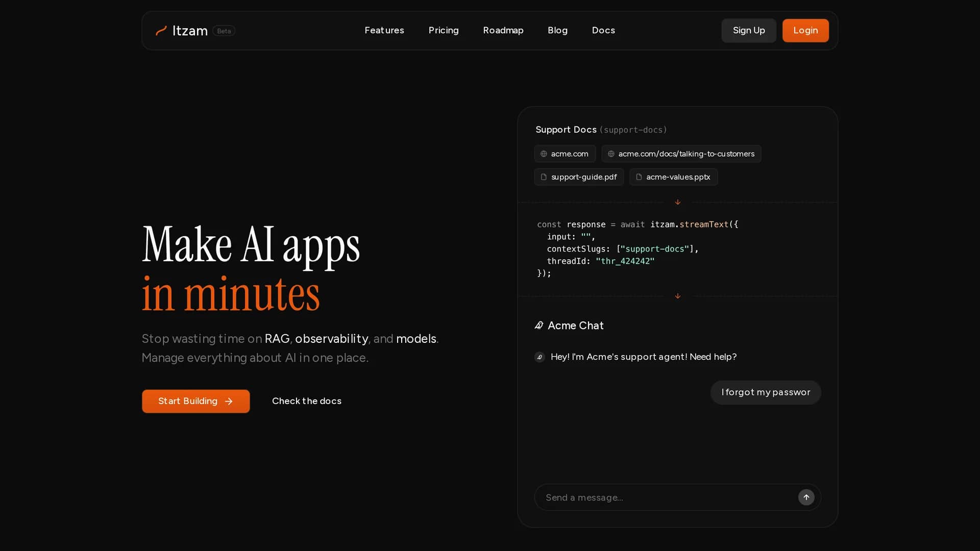The height and width of the screenshot is (551, 980).
Task: Click the highlighted word RAG
Action: click(277, 339)
